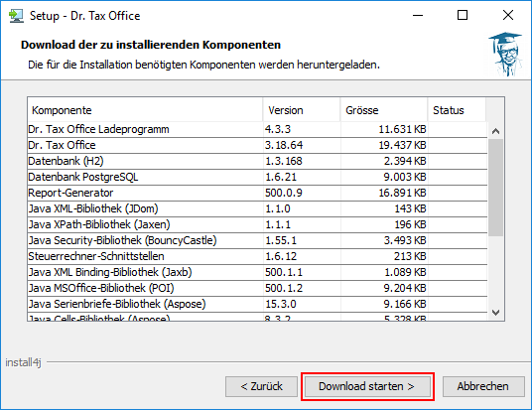Click version 500.0.9 cell
The image size is (532, 410).
(x=302, y=193)
